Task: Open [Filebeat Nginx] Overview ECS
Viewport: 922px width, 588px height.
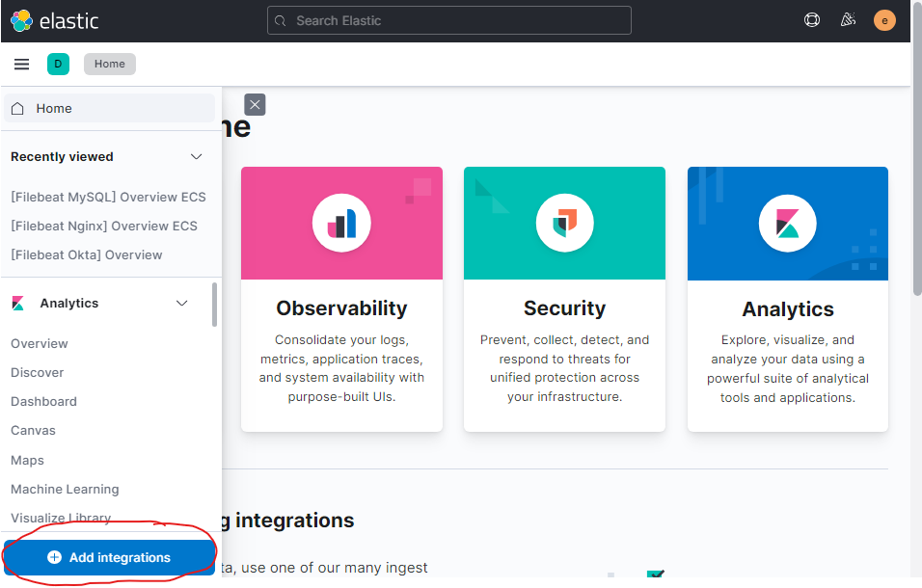Action: click(x=104, y=226)
